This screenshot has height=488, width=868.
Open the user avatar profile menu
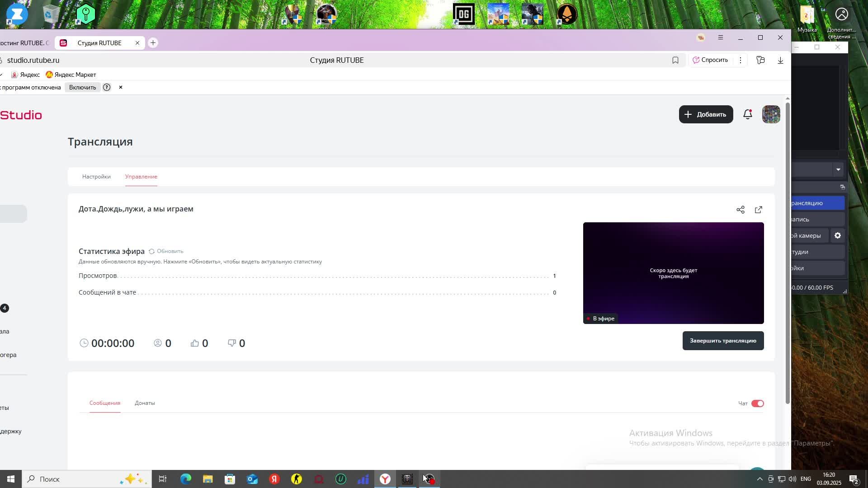(x=771, y=114)
